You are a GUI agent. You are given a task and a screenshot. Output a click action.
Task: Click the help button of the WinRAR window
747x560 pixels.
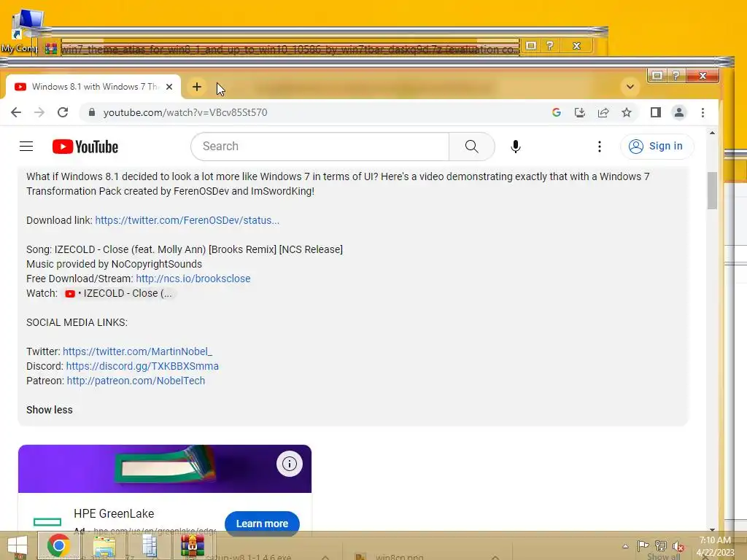[550, 46]
